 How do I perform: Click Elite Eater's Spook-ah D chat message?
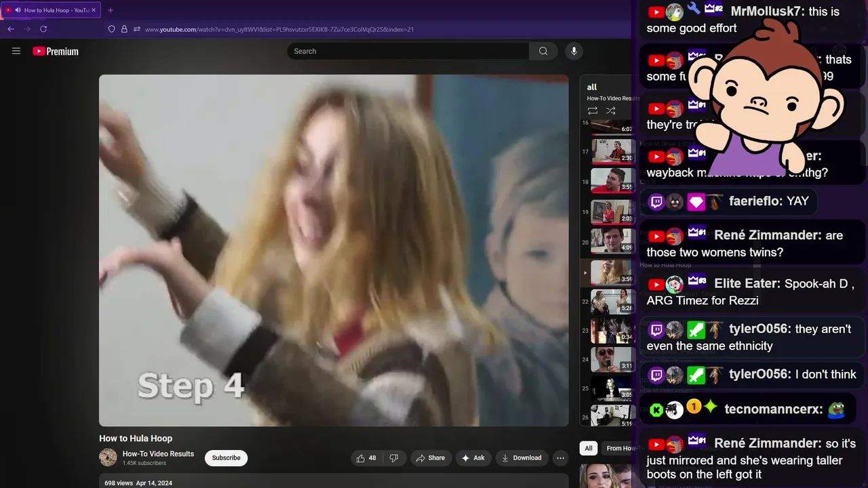[751, 292]
